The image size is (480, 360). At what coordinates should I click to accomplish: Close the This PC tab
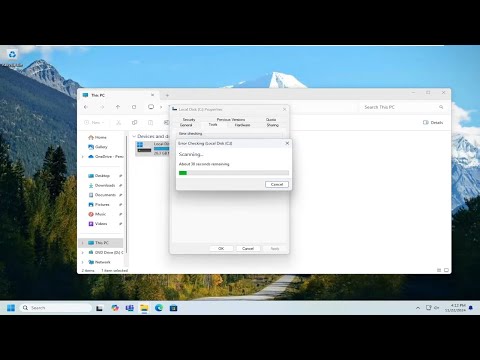[x=152, y=95]
